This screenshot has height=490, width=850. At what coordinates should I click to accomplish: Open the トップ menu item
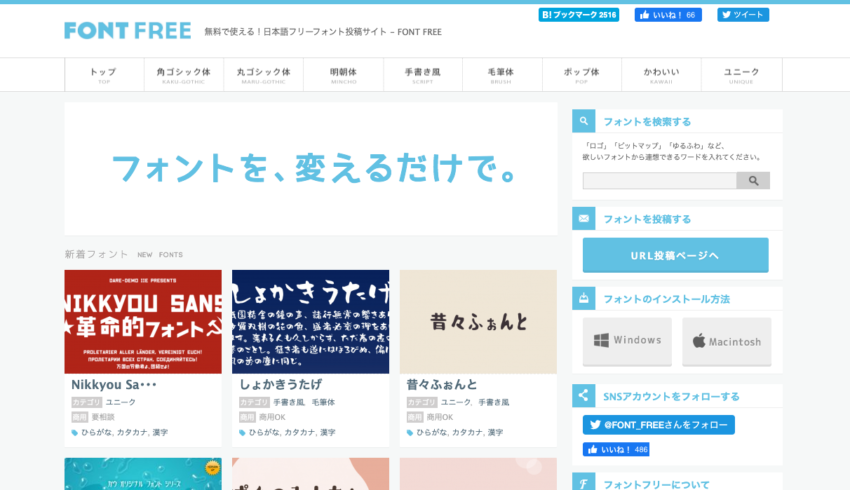[104, 75]
